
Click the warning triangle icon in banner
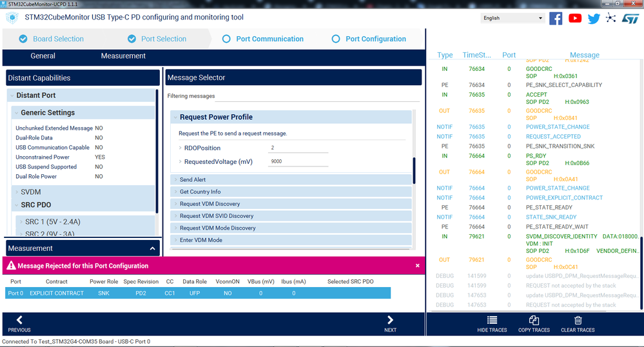click(11, 266)
